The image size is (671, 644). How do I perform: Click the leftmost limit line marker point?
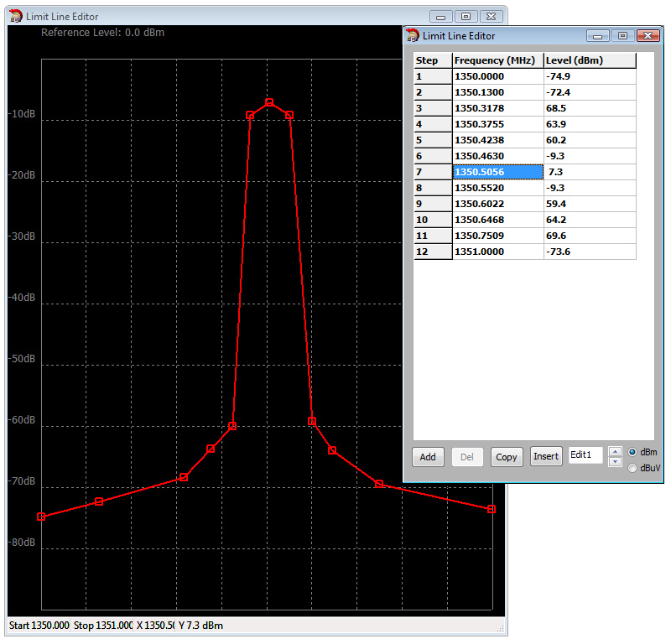(x=41, y=517)
